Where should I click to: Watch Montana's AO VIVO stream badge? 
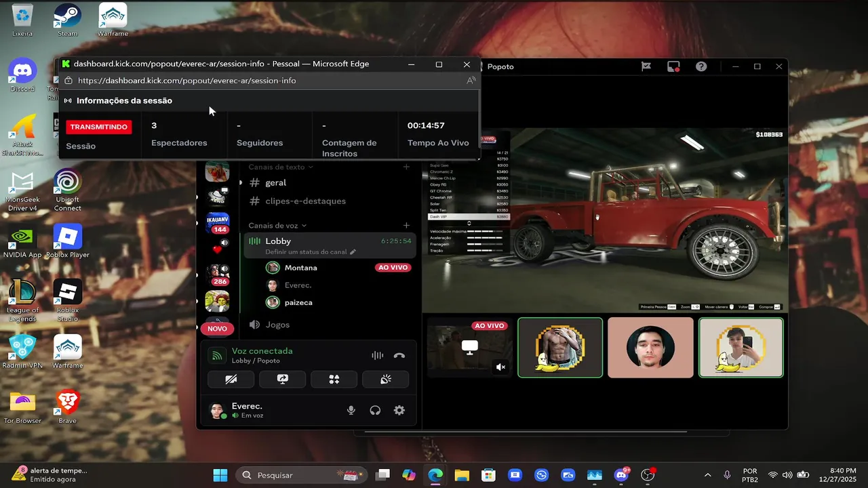[x=393, y=268]
